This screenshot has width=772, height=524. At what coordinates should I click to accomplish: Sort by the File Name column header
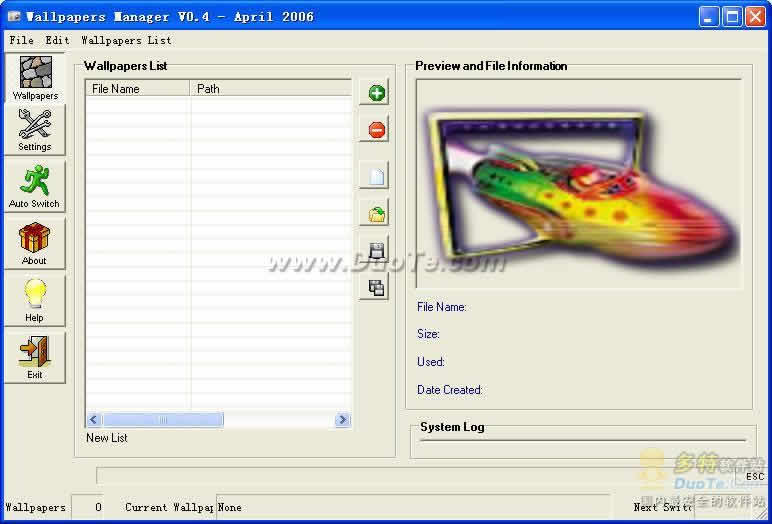[138, 89]
